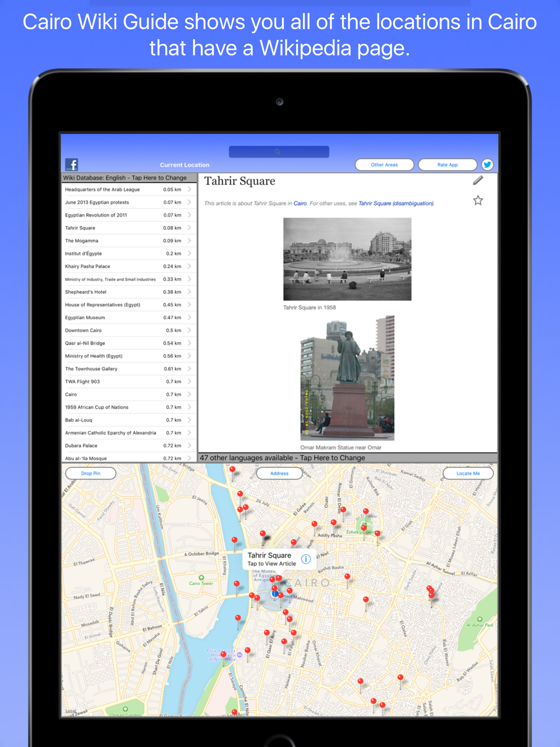Tap Tahrir Square map callout bubble
Viewport: 560px width, 747px height.
[x=279, y=559]
